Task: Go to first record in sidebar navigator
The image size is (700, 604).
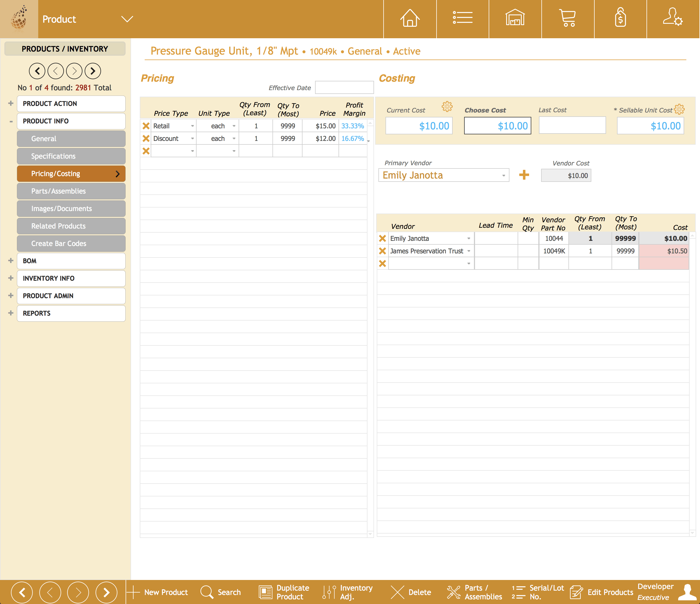Action: [x=37, y=71]
